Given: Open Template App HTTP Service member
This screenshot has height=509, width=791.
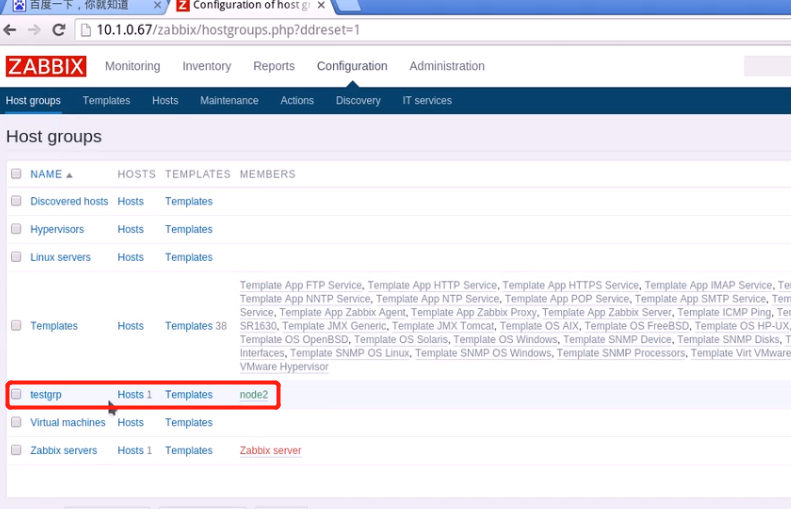Looking at the screenshot, I should pos(432,285).
